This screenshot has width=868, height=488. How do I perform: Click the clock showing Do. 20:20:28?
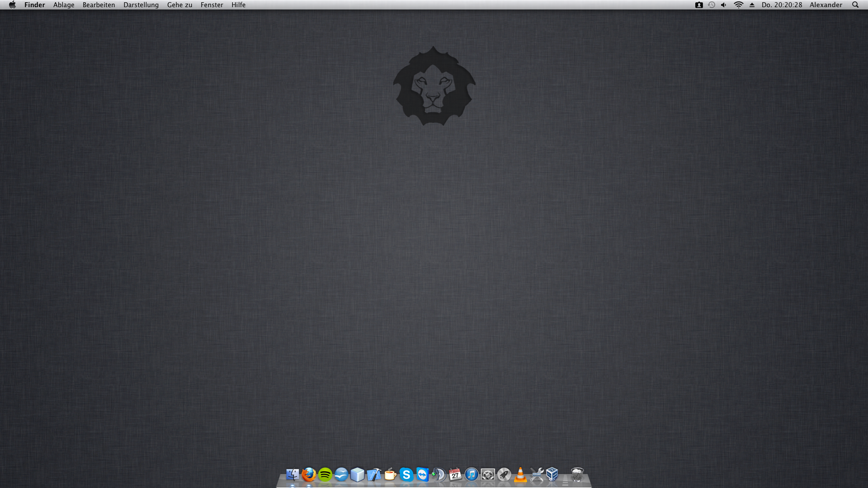tap(782, 5)
